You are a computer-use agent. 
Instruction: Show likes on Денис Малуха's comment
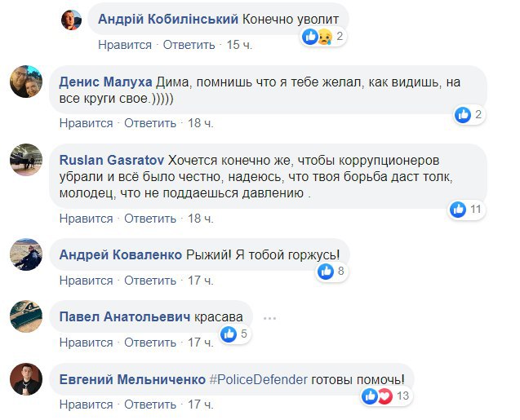tap(469, 115)
